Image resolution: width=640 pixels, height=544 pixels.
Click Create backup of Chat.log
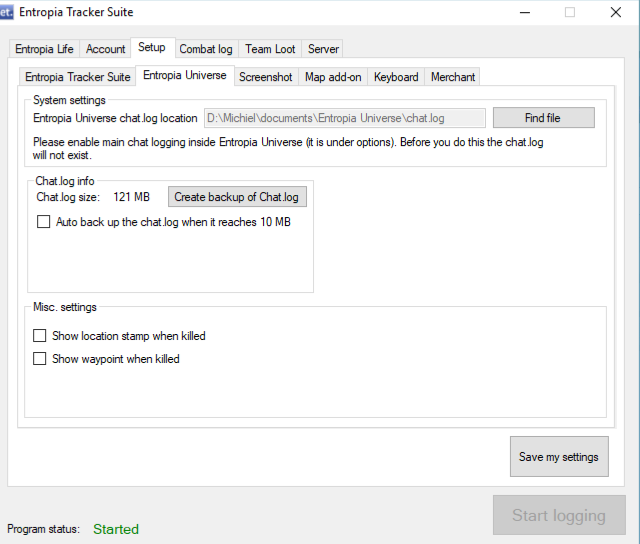tap(237, 197)
